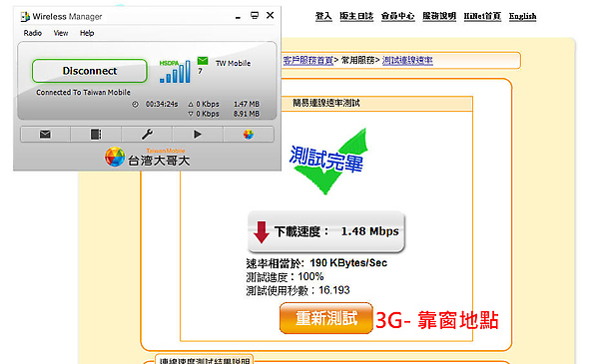The width and height of the screenshot is (599, 364).
Task: Click the 8.91 MB downloaded data value
Action: pos(247,114)
